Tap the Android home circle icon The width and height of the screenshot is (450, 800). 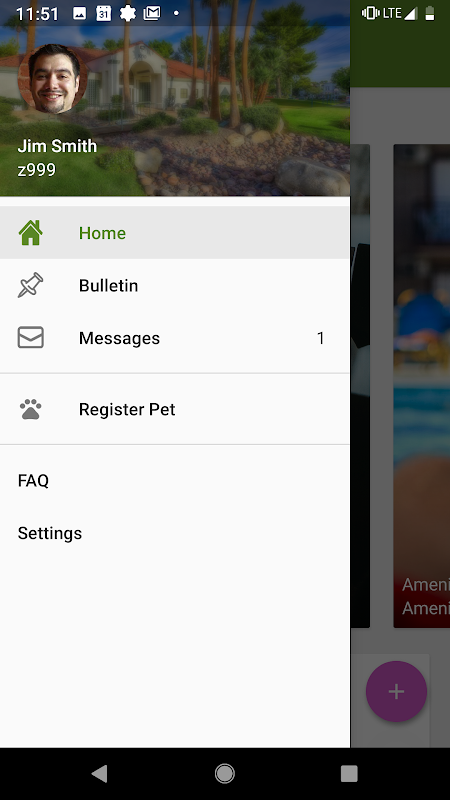click(224, 774)
